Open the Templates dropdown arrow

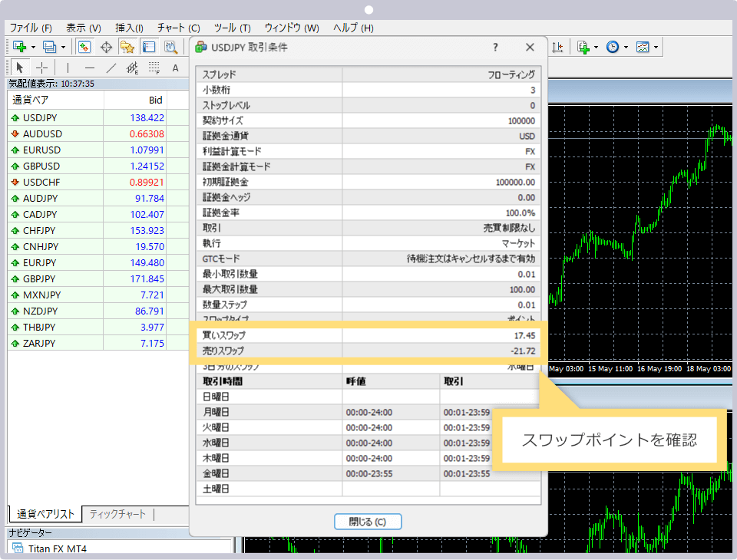tap(656, 48)
